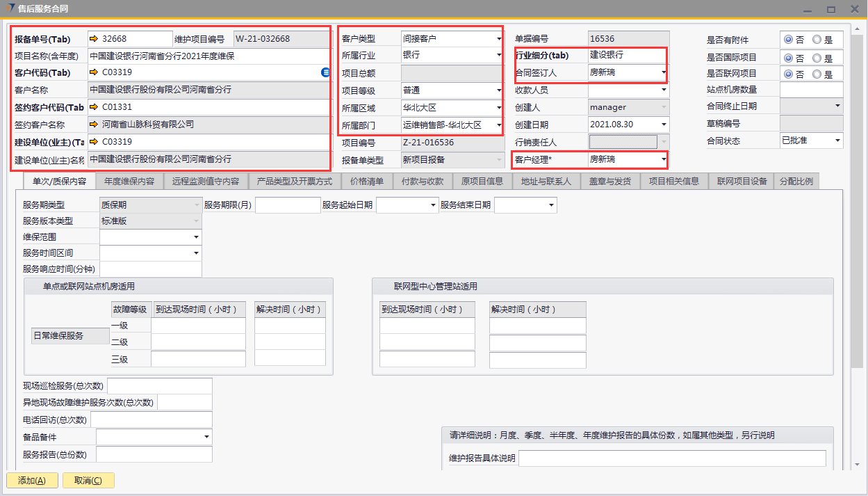Viewport: 868px width, 496px height.
Task: Expand the 客户类型 dropdown
Action: pyautogui.click(x=498, y=39)
